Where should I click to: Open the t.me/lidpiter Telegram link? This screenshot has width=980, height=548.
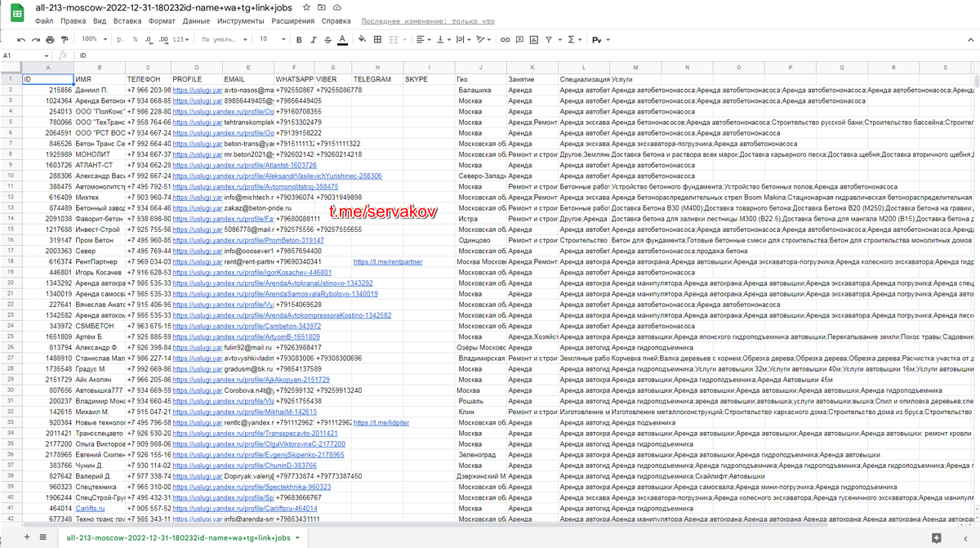point(381,422)
